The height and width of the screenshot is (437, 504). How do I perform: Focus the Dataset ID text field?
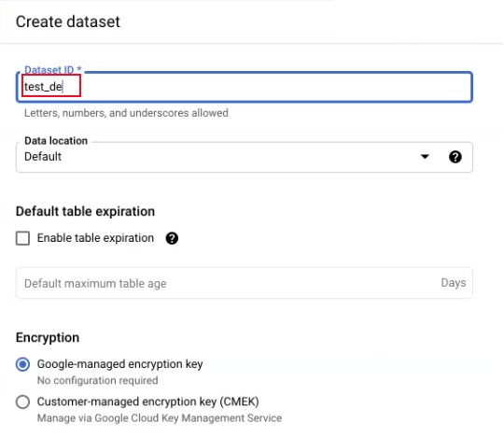coord(245,87)
